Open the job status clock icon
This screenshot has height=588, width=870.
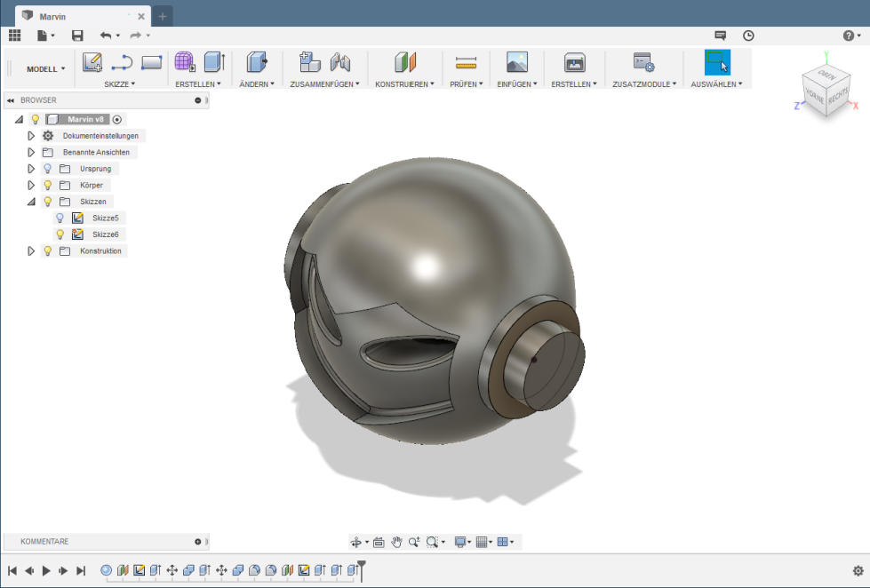pyautogui.click(x=748, y=36)
